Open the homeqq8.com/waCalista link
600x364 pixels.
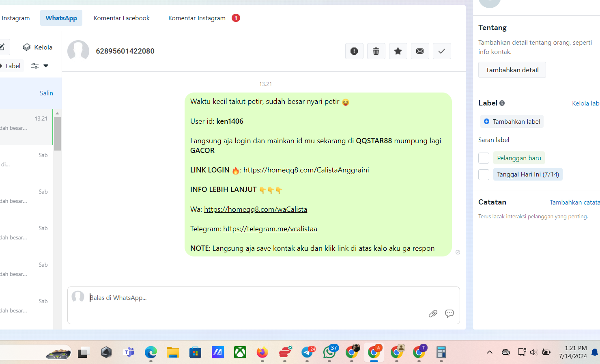point(256,209)
